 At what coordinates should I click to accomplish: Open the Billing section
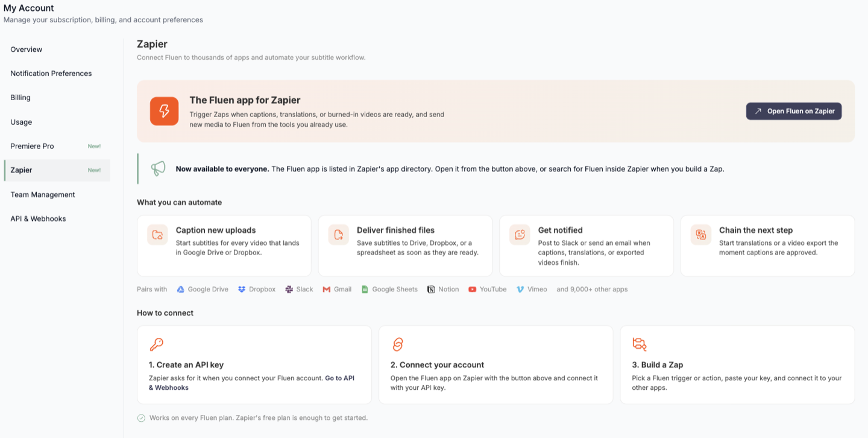[57, 98]
